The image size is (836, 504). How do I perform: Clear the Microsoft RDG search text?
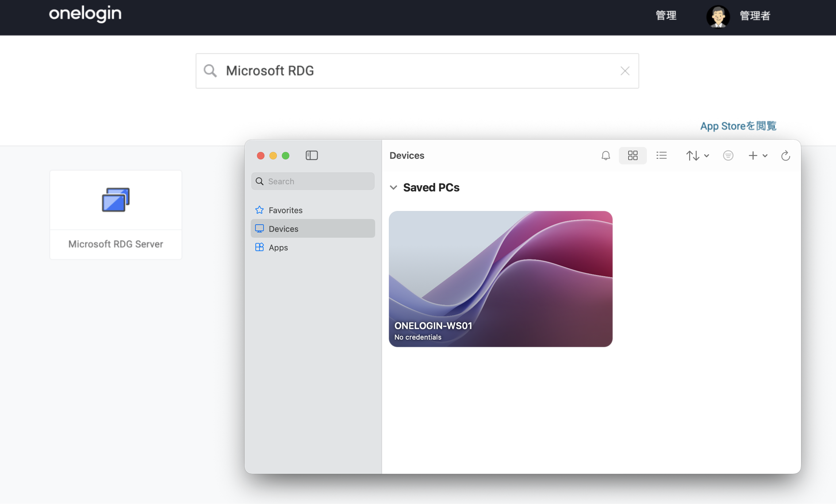tap(625, 71)
